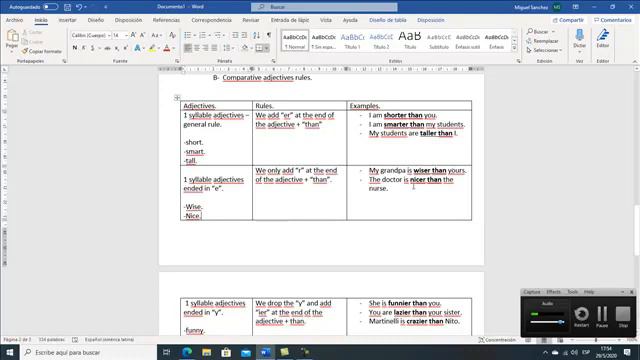Increase font size with the large A icon
This screenshot has width=640, height=360.
(133, 36)
